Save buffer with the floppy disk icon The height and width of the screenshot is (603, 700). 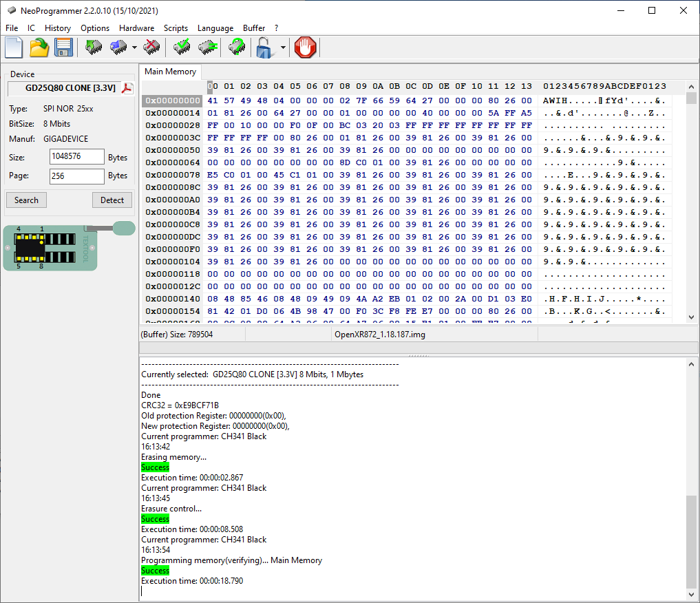[x=63, y=47]
